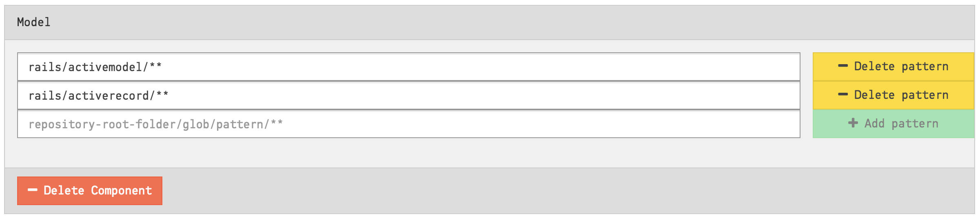The height and width of the screenshot is (219, 980).
Task: Click the Model header bar
Action: tap(490, 22)
